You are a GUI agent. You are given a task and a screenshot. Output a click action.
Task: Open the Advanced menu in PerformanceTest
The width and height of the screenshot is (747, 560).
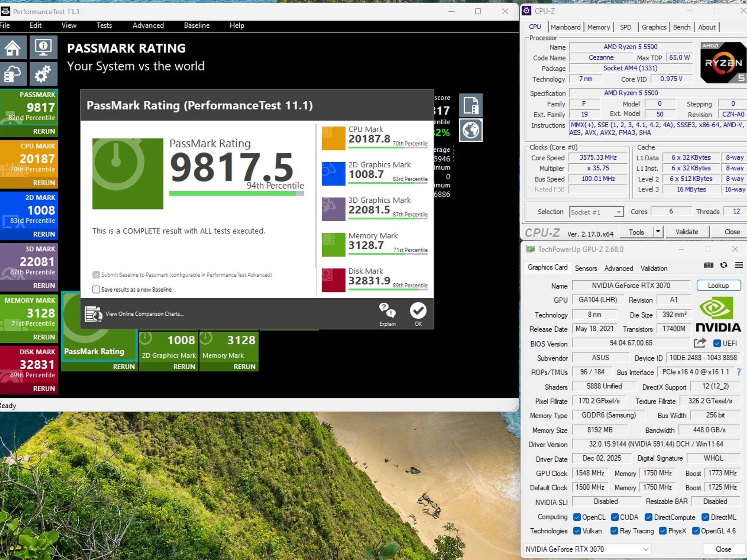click(148, 26)
